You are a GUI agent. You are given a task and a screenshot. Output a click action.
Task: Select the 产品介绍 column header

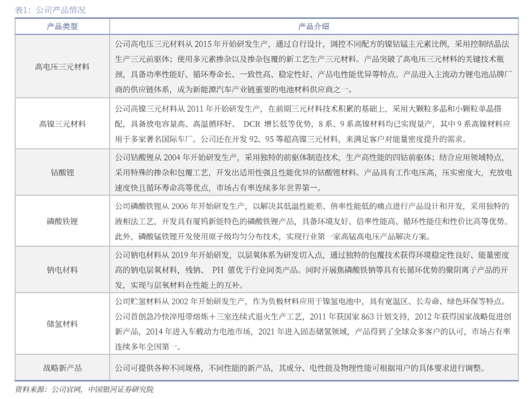pyautogui.click(x=313, y=26)
